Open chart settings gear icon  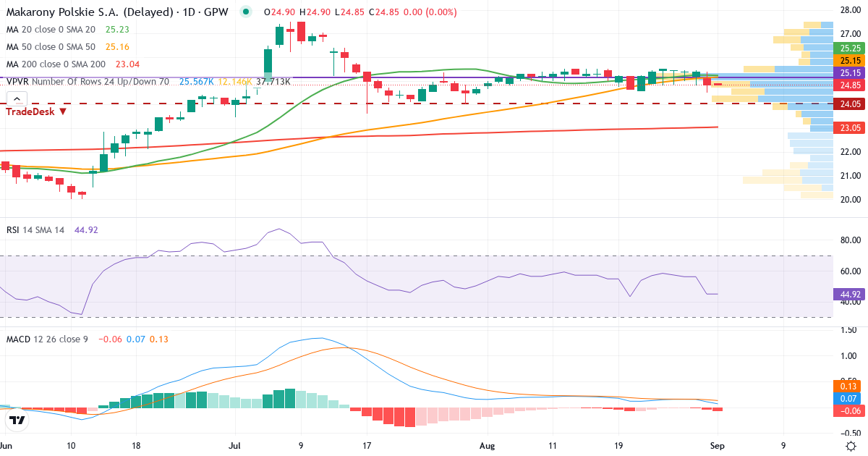(x=851, y=446)
